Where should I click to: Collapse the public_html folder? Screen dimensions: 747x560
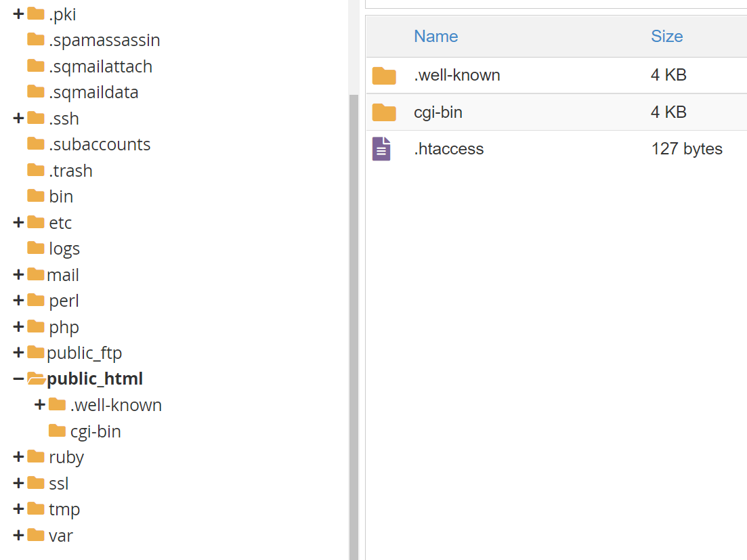[x=18, y=379]
